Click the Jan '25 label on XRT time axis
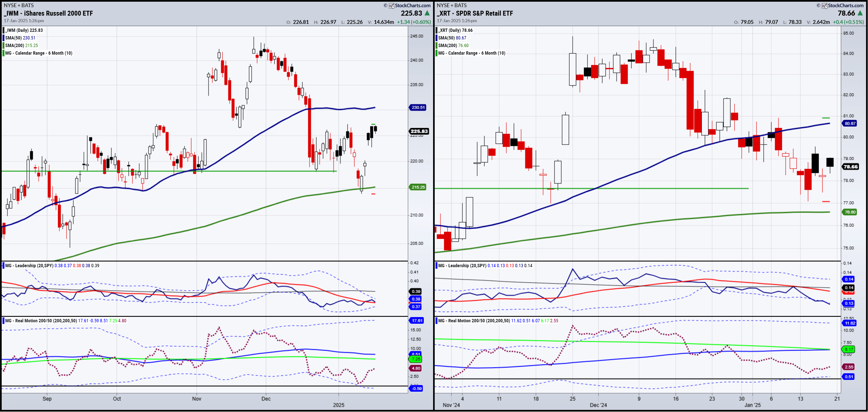The width and height of the screenshot is (868, 412). (752, 405)
